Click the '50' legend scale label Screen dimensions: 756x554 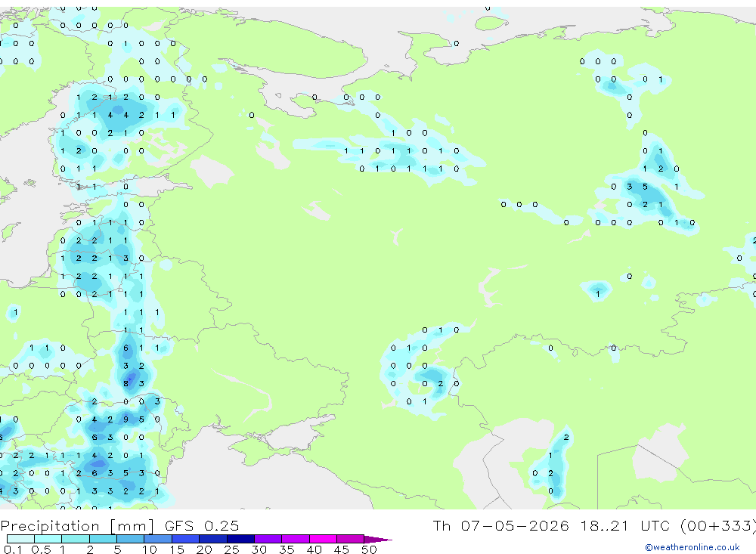(x=369, y=549)
